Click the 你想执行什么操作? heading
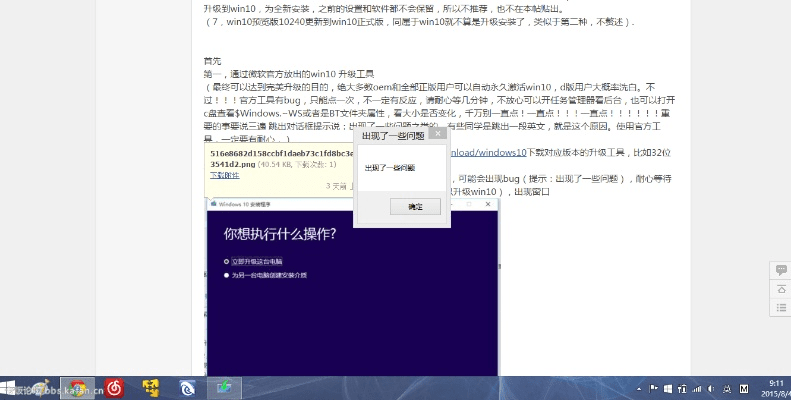 tap(280, 234)
